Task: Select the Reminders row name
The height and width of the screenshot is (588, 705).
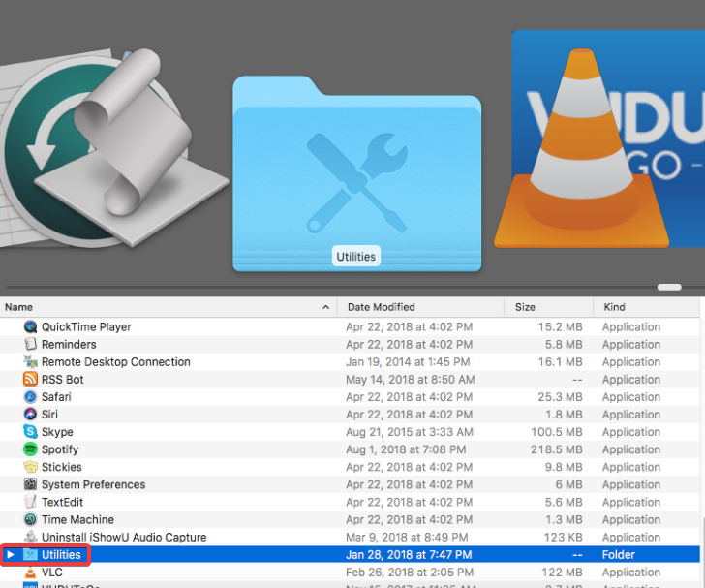Action: [69, 345]
